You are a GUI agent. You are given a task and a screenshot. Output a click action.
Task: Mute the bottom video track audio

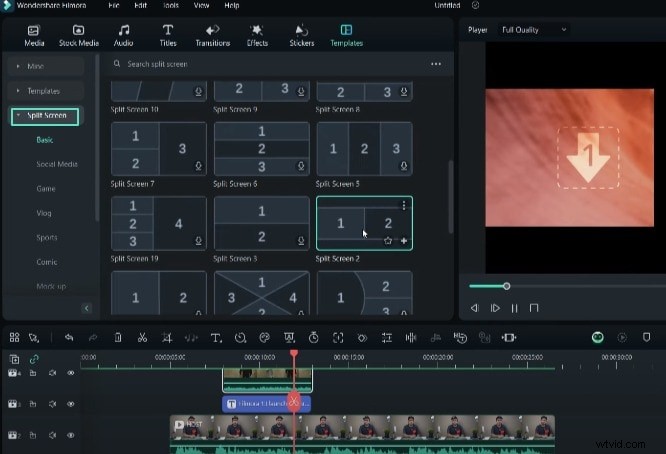pyautogui.click(x=52, y=435)
